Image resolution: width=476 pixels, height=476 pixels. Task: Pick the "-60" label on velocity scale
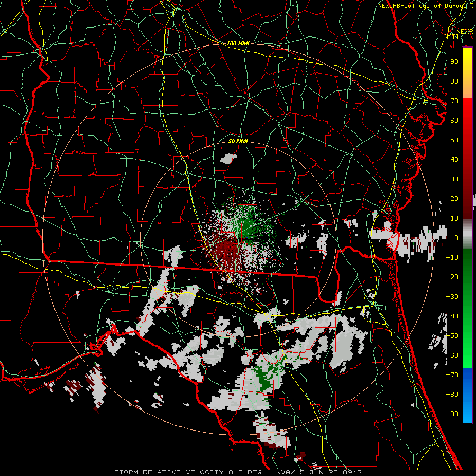coord(452,355)
